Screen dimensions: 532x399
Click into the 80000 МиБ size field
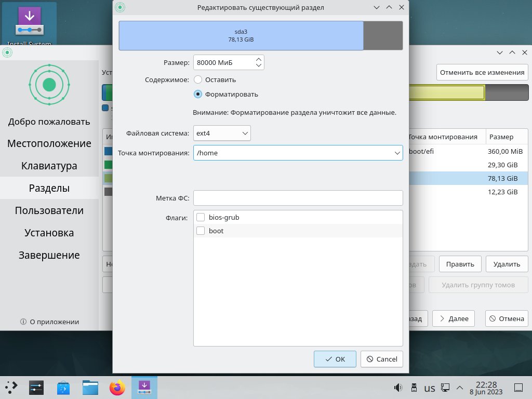click(224, 62)
